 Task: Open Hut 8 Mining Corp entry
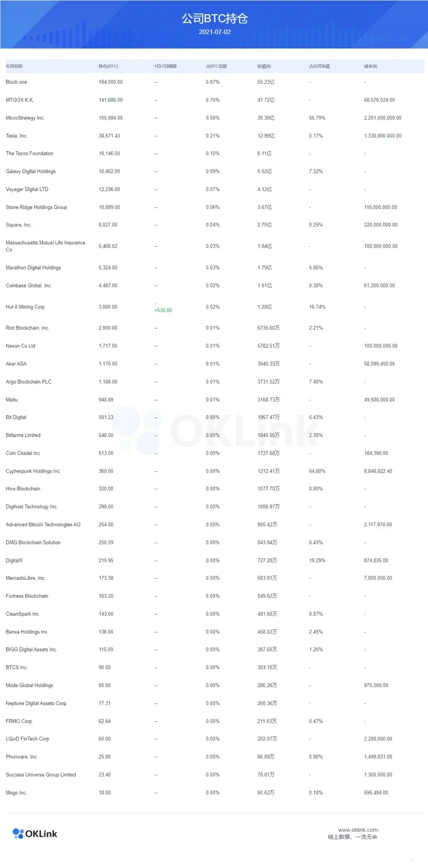click(x=25, y=307)
